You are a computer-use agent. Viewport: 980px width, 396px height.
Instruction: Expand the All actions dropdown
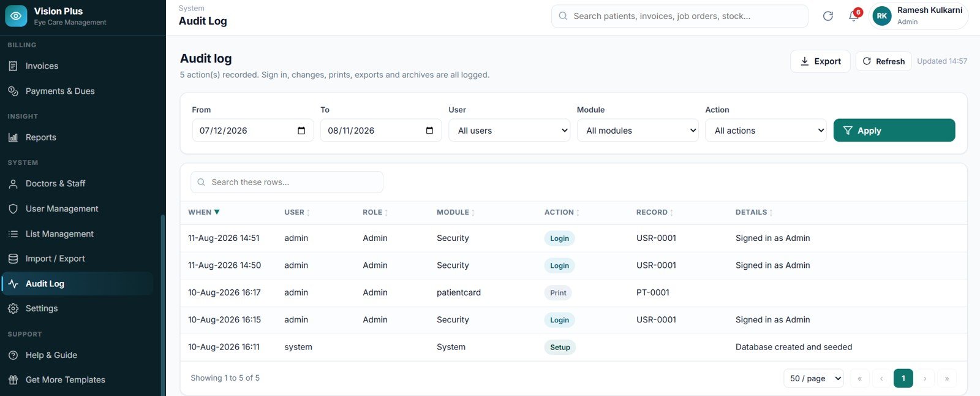click(x=766, y=131)
